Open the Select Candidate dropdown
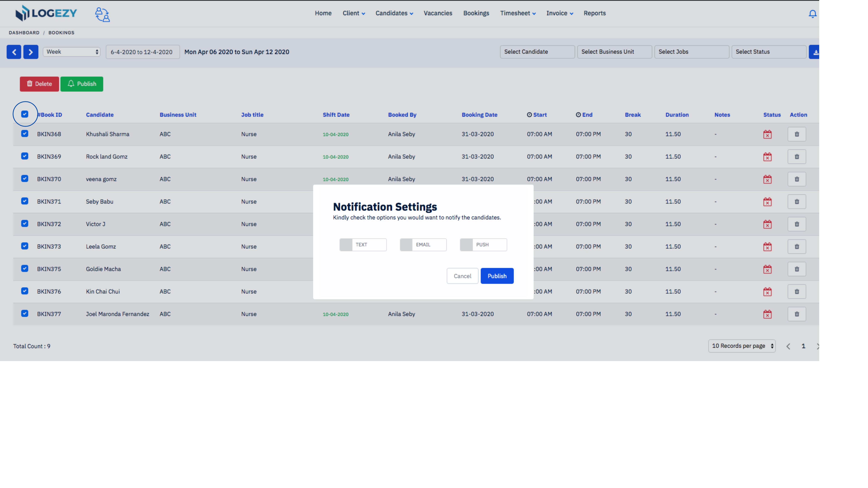The height and width of the screenshot is (488, 868). tap(537, 52)
